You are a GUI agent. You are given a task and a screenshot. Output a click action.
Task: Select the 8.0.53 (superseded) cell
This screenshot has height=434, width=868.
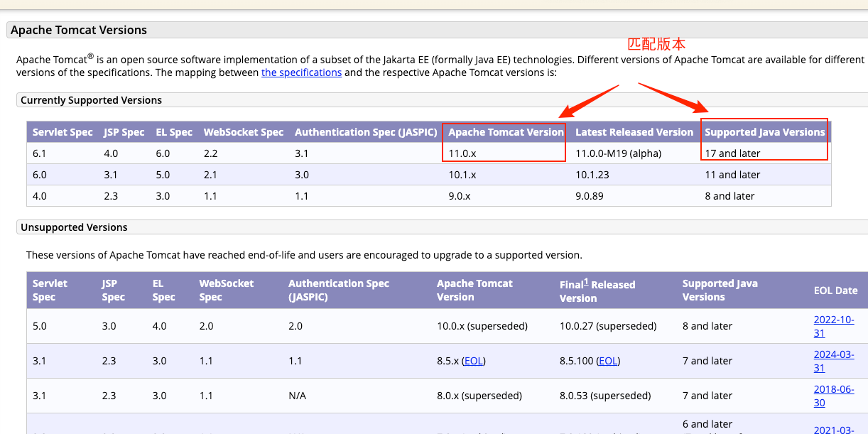[605, 396]
